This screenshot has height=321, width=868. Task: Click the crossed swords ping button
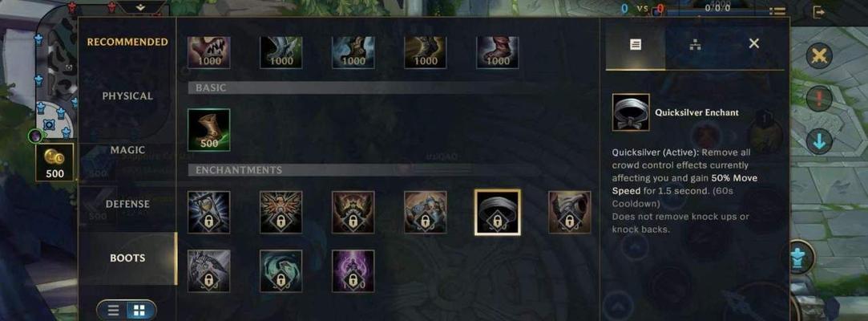coord(819,55)
